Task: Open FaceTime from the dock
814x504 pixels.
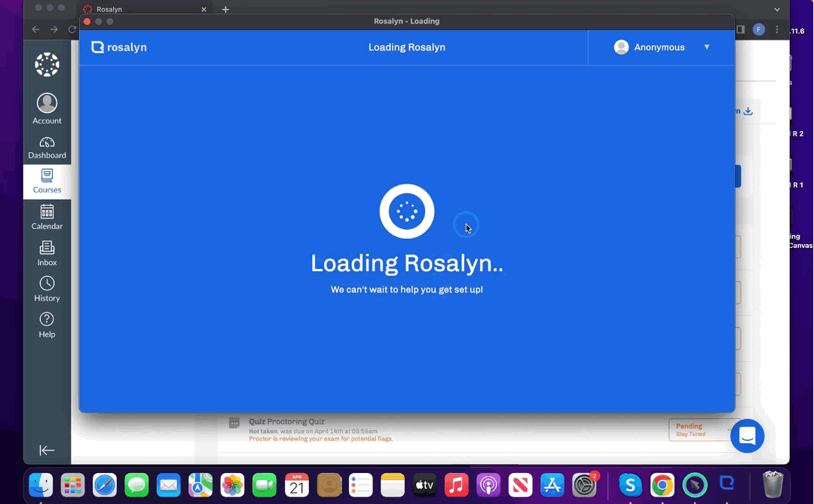Action: point(265,485)
